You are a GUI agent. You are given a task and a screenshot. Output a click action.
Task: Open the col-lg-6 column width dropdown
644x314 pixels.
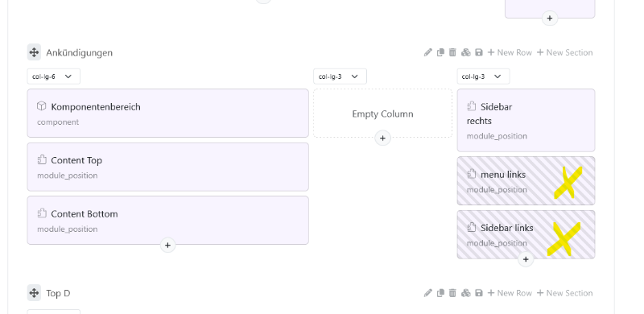click(x=53, y=76)
